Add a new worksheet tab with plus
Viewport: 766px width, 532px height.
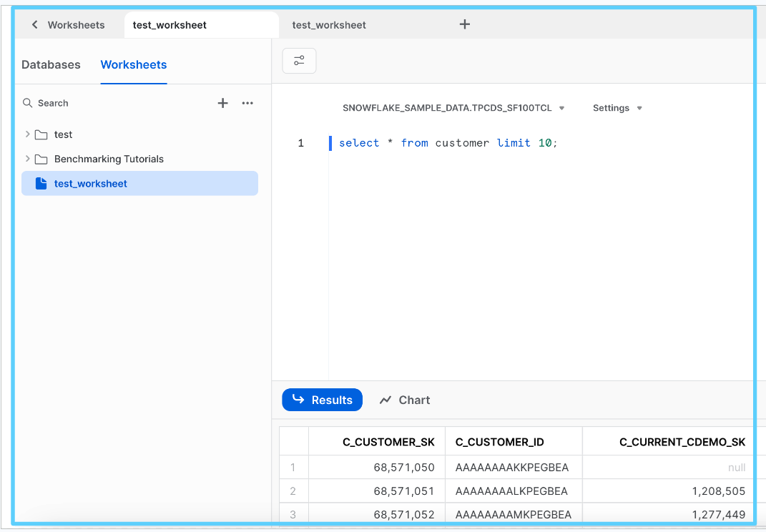(464, 24)
